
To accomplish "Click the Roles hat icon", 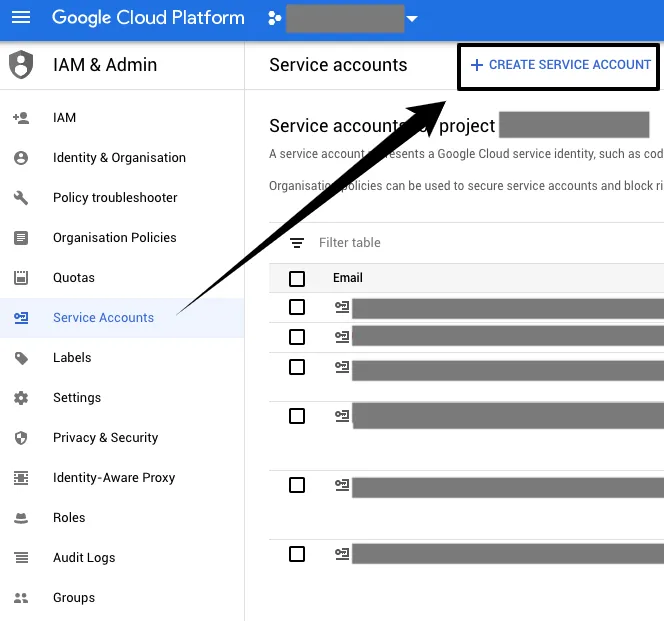I will [21, 518].
